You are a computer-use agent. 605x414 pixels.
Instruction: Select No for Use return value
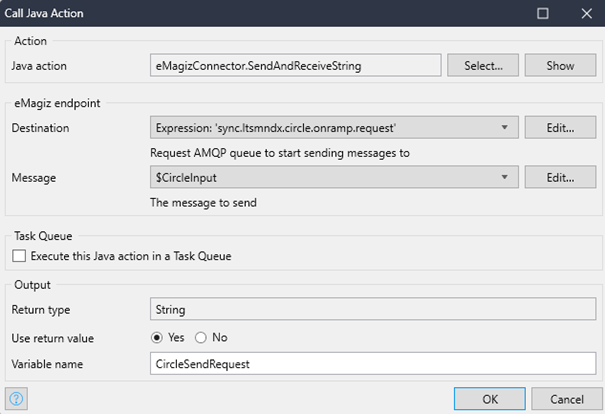201,338
